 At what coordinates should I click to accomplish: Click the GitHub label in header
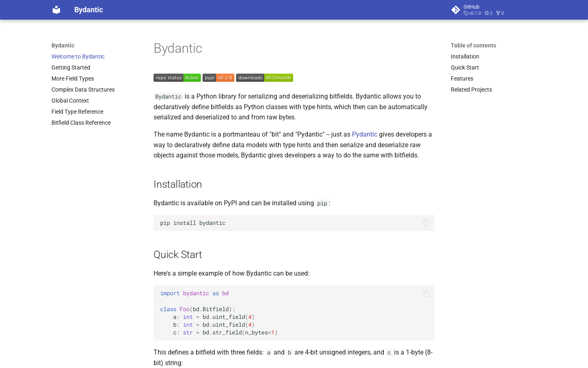click(471, 7)
